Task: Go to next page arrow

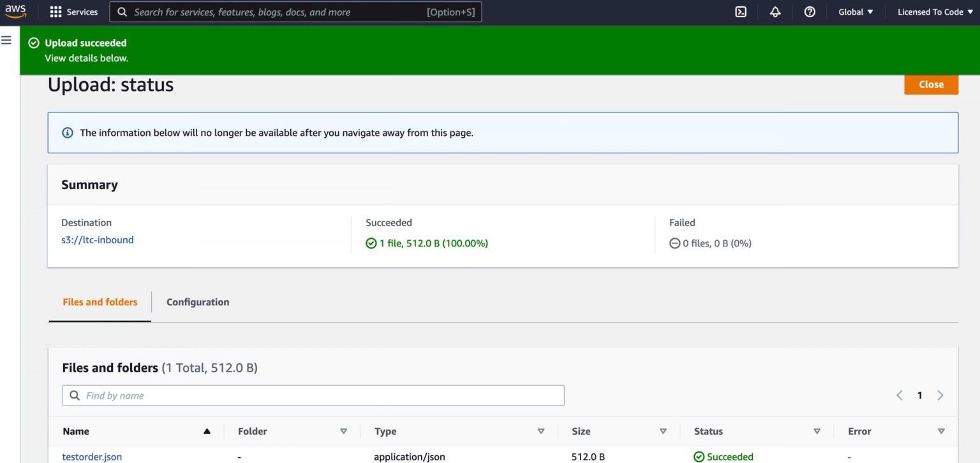Action: point(940,395)
